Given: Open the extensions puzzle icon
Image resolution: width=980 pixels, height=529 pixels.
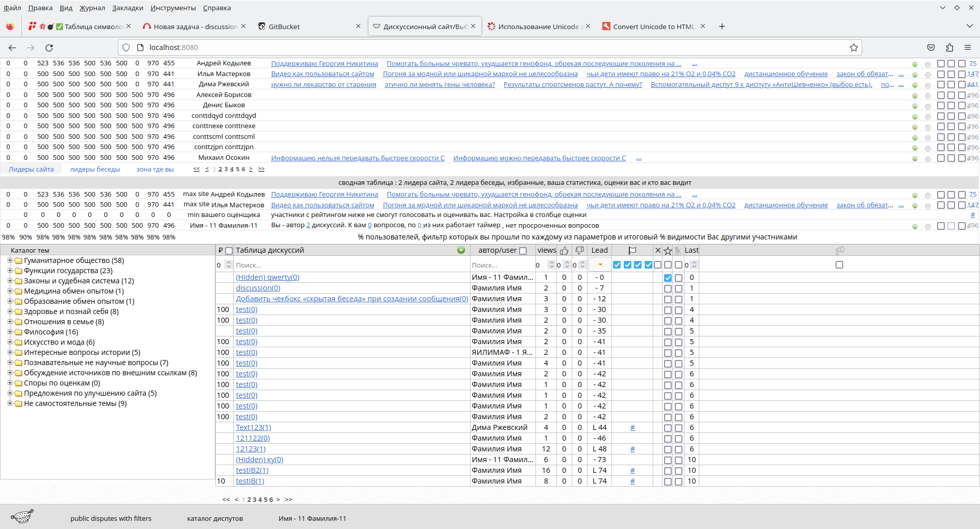Looking at the screenshot, I should [x=949, y=47].
